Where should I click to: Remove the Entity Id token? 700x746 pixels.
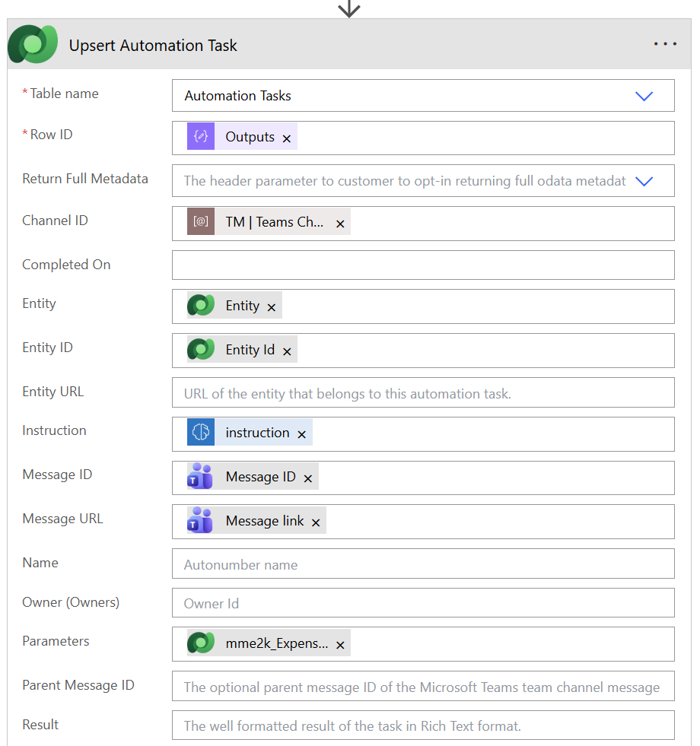(x=287, y=351)
